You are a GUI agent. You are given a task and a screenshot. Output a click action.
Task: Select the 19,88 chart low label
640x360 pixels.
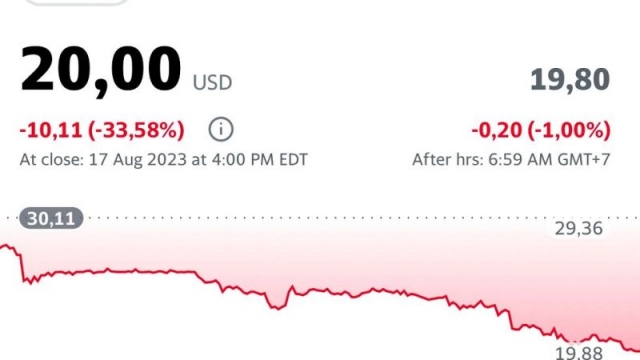(578, 353)
